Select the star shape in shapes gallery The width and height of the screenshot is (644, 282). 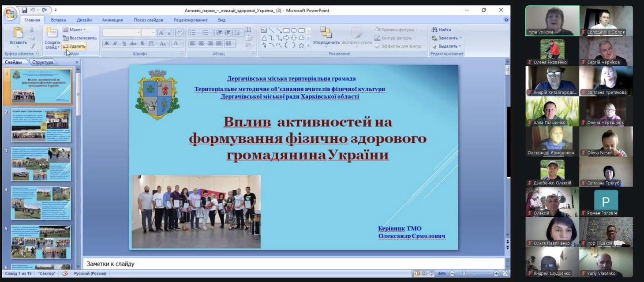(x=301, y=45)
